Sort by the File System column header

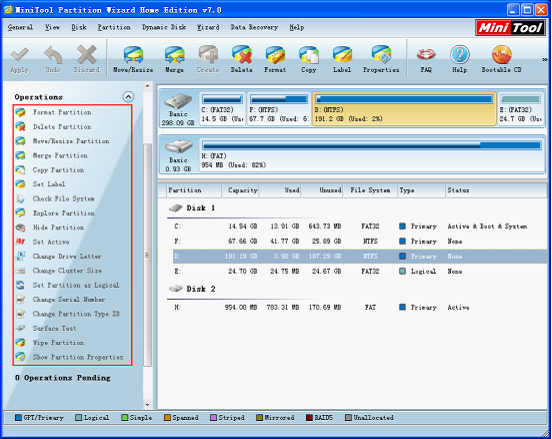click(370, 190)
